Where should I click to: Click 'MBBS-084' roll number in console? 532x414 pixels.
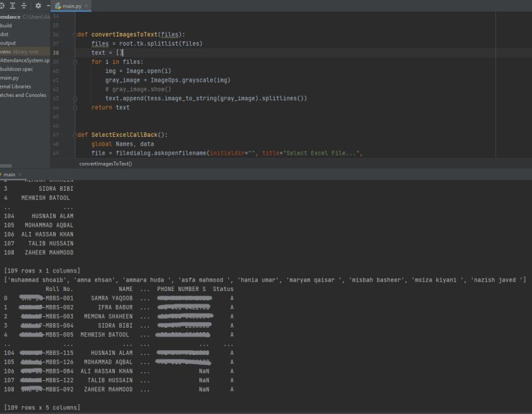coord(59,371)
